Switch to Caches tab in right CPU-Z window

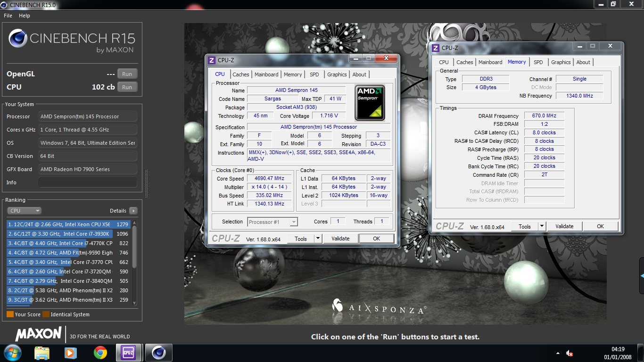pos(464,62)
